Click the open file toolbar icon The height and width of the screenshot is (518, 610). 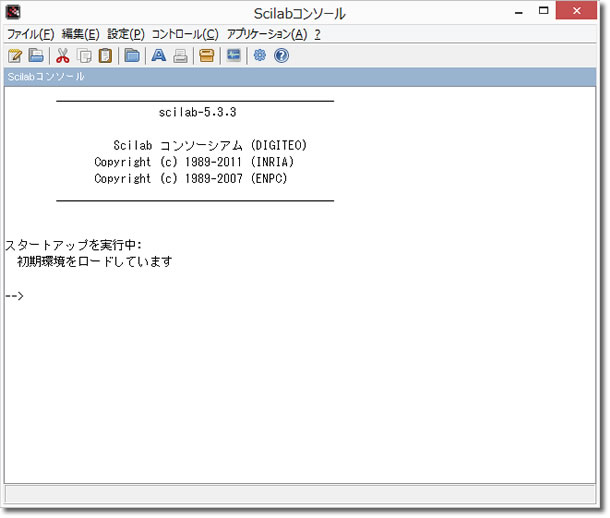point(36,56)
